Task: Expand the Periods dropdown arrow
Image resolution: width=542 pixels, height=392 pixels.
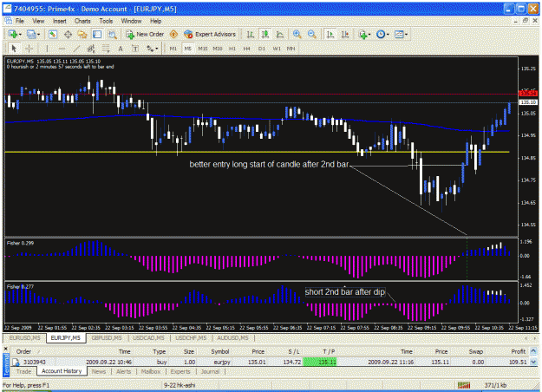Action: (x=388, y=35)
